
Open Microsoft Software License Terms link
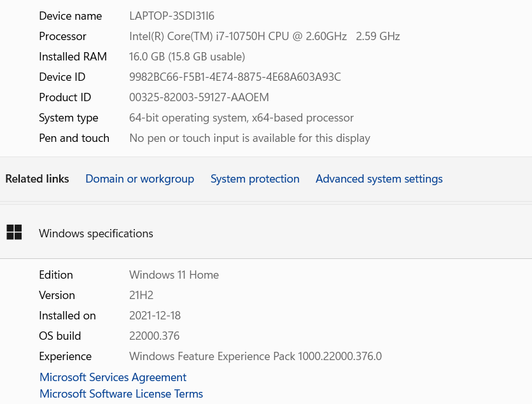(121, 394)
